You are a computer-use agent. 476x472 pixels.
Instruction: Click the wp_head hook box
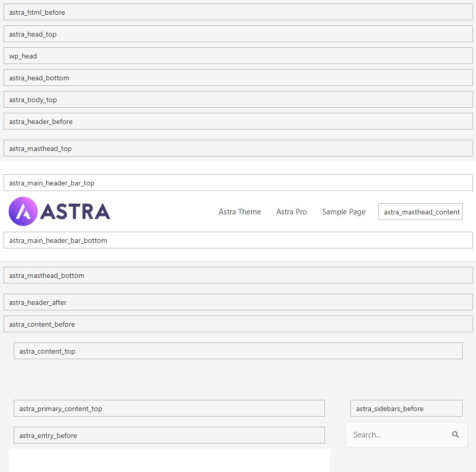238,56
